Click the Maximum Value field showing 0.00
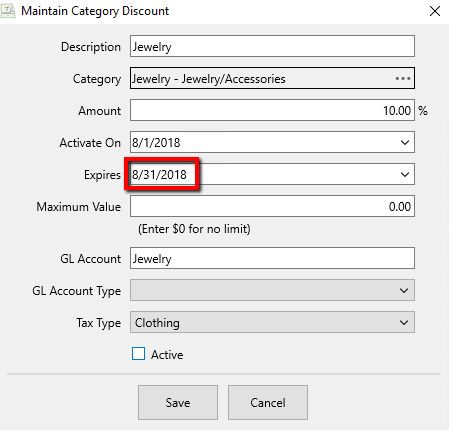The height and width of the screenshot is (434, 453). (x=272, y=206)
